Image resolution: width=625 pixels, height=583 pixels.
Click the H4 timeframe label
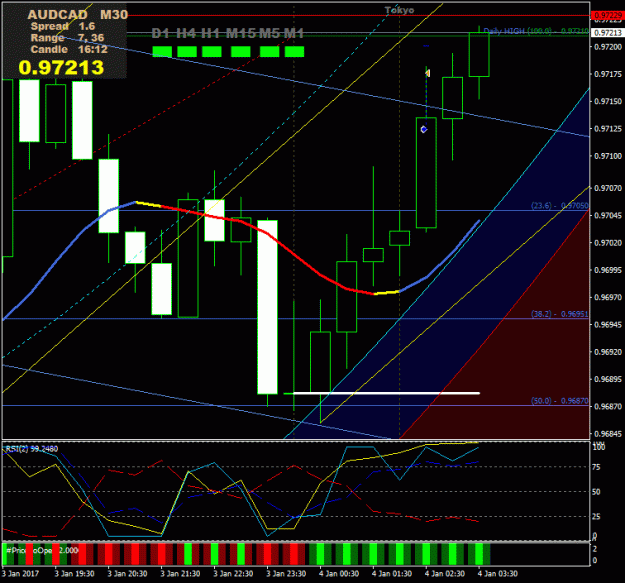pos(187,33)
